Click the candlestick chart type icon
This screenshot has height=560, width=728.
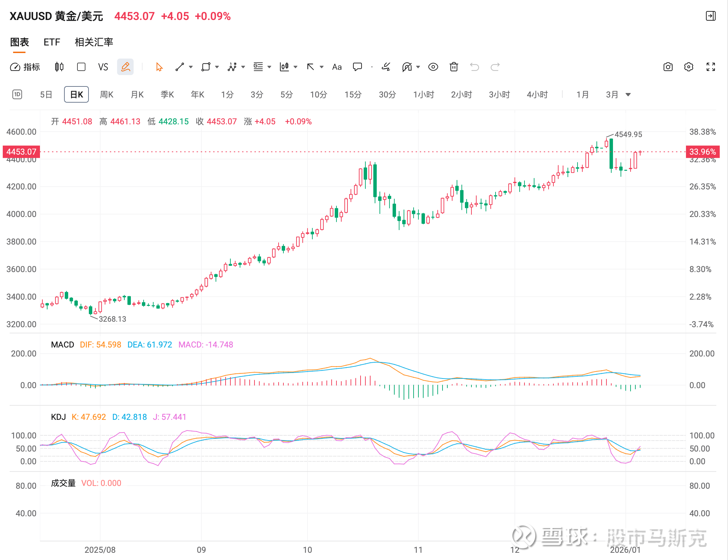coord(59,67)
